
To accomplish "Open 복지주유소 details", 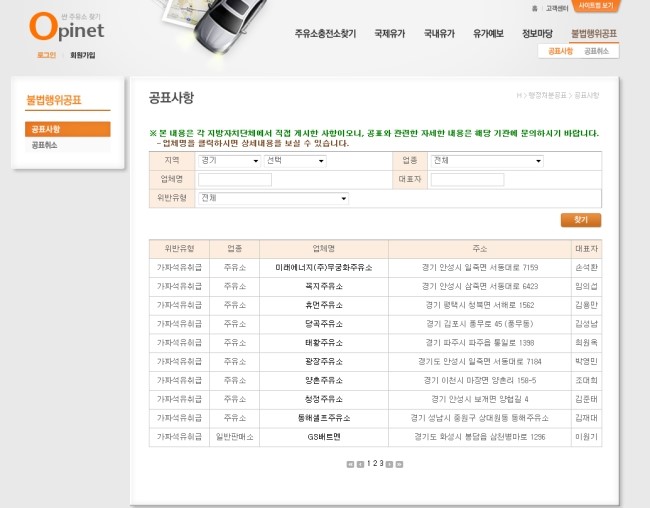I will 324,287.
